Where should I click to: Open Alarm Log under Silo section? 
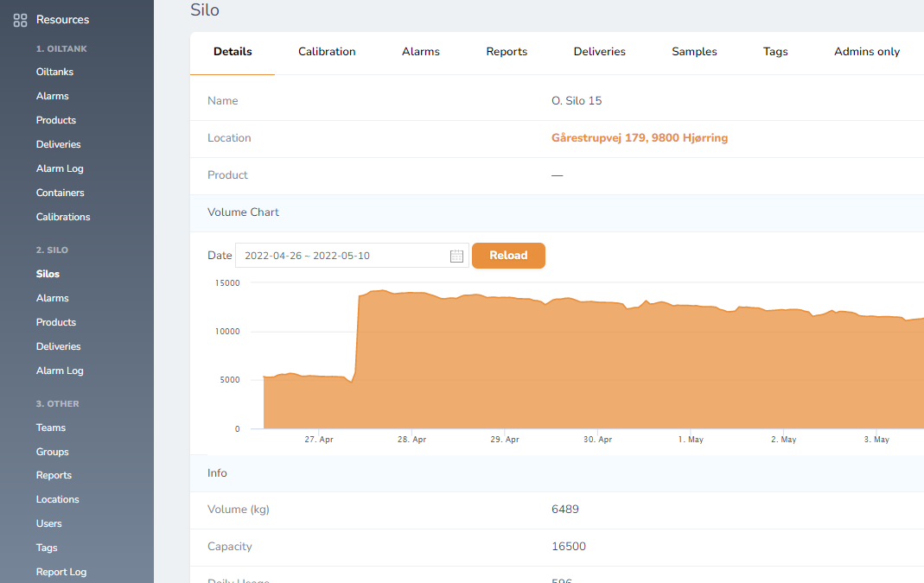[60, 371]
